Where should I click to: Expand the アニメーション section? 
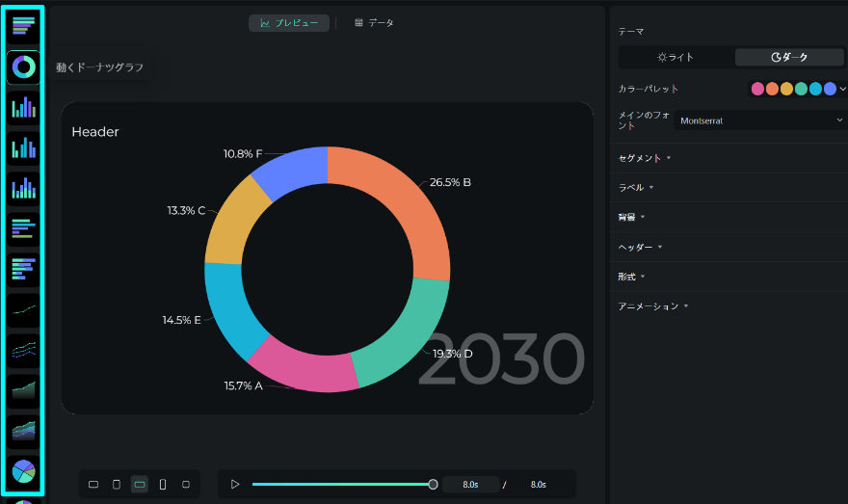click(653, 306)
